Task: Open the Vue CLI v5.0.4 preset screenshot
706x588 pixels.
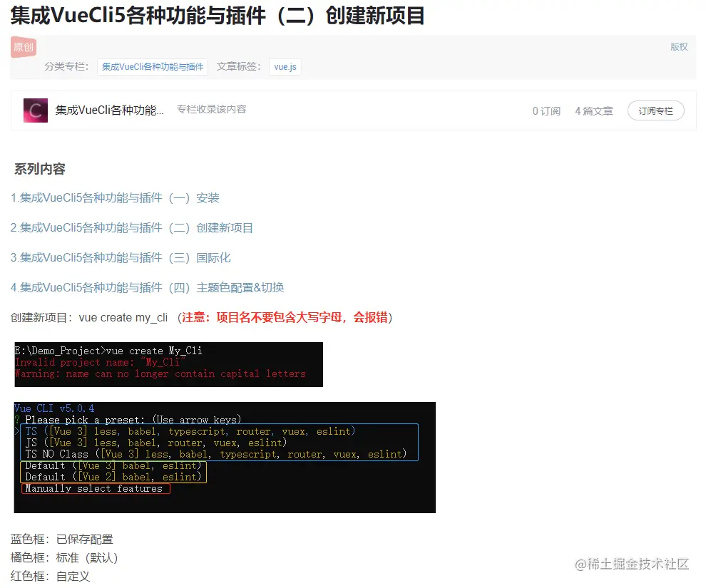Action: click(225, 458)
